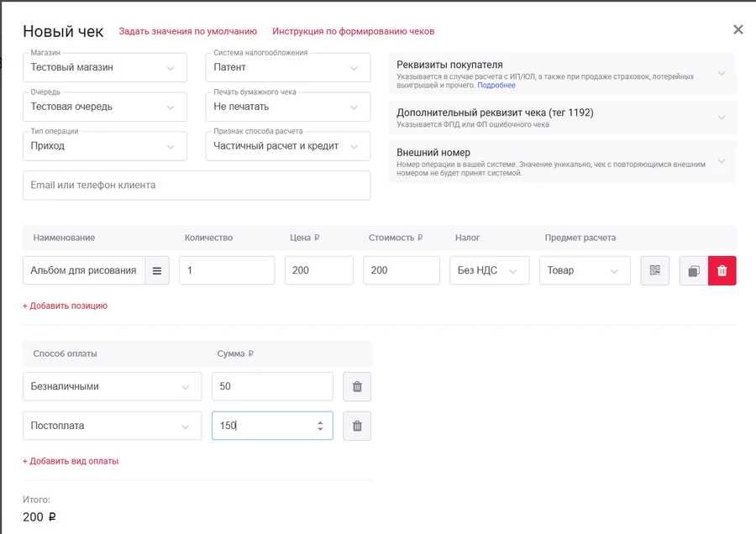Open the Система налогообложения dropdown
Image resolution: width=756 pixels, height=534 pixels.
click(287, 67)
